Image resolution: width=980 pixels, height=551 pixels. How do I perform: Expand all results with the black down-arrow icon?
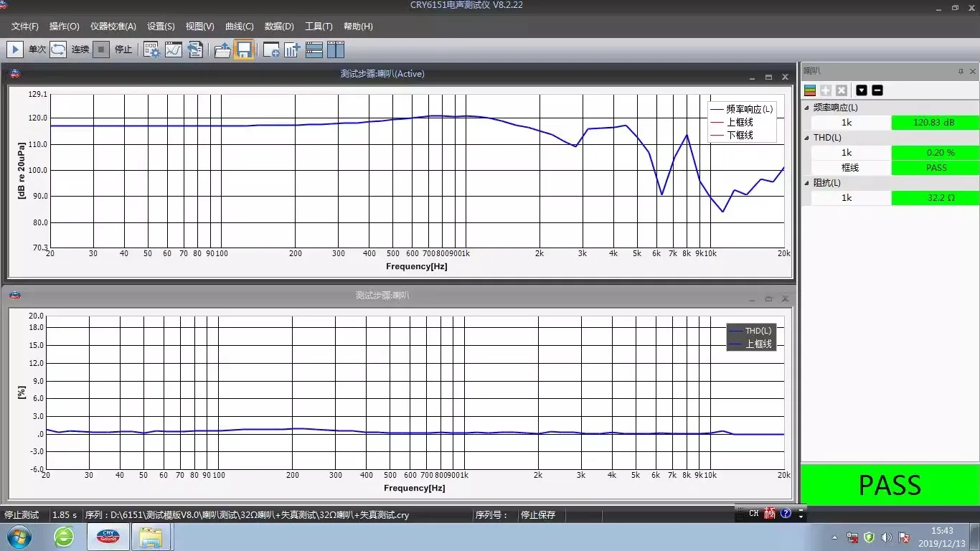point(862,90)
